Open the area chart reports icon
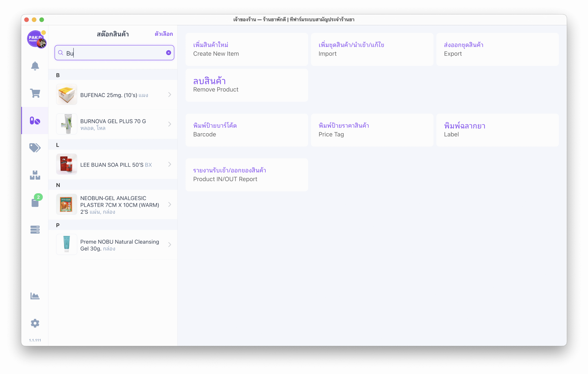 tap(35, 296)
